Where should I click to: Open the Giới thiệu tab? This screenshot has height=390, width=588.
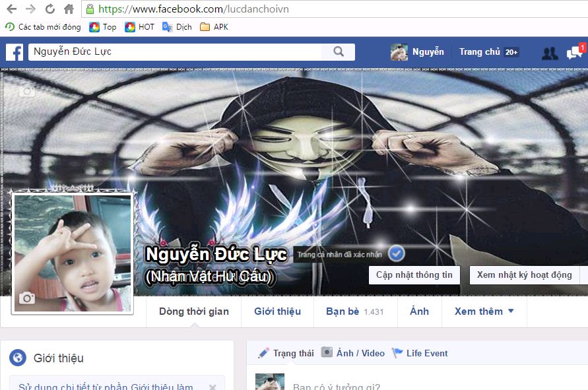pyautogui.click(x=277, y=311)
